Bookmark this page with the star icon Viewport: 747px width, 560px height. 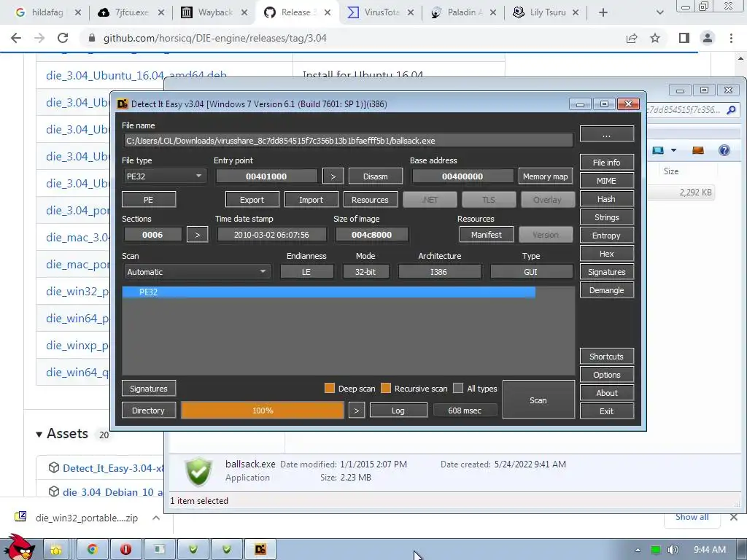point(655,38)
